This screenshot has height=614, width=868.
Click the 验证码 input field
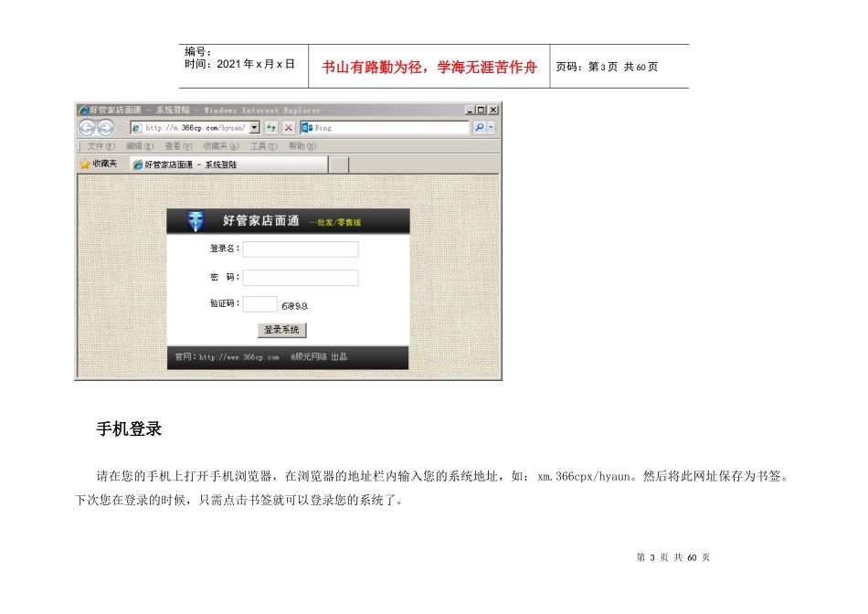click(259, 304)
